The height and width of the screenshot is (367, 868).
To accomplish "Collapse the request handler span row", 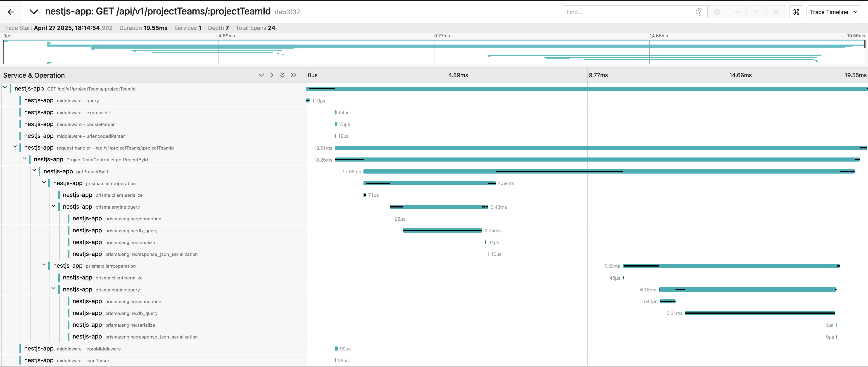I will 15,147.
